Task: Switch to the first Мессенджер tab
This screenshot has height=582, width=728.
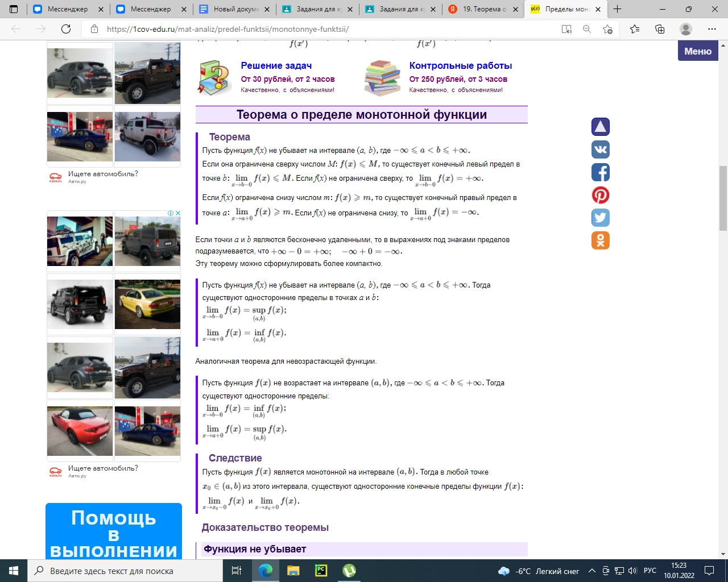Action: (68, 9)
